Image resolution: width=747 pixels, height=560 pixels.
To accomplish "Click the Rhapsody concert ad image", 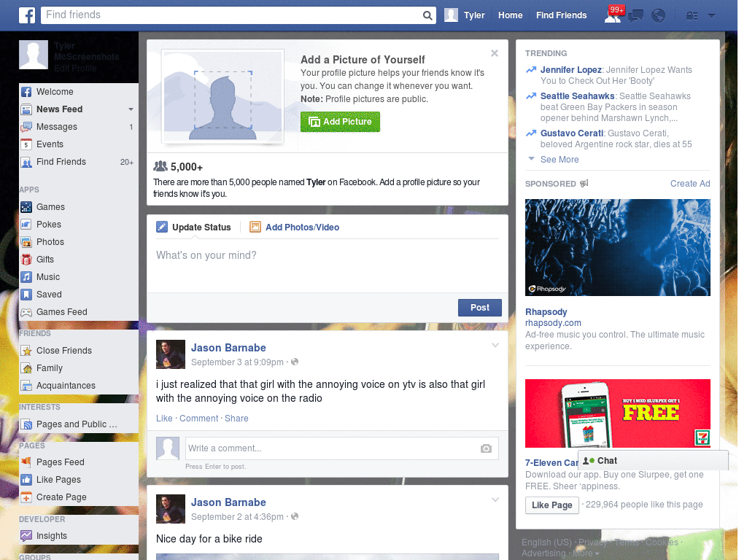I will 617,248.
